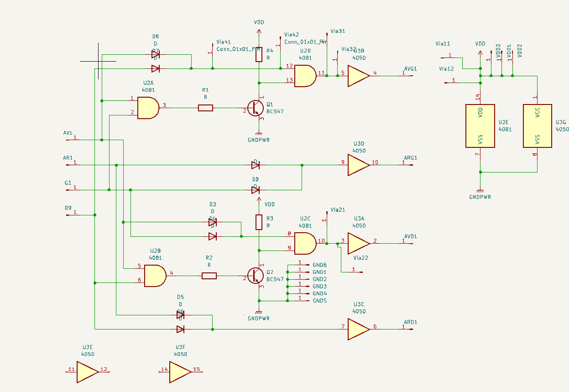
Task: Select the U3A buffer driving AVD1
Action: coord(358,243)
